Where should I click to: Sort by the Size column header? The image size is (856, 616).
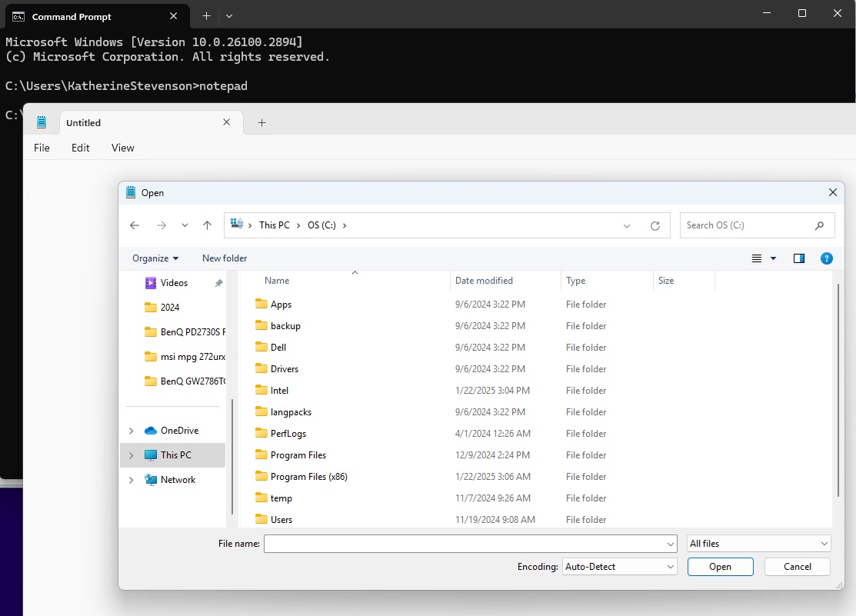coord(665,281)
